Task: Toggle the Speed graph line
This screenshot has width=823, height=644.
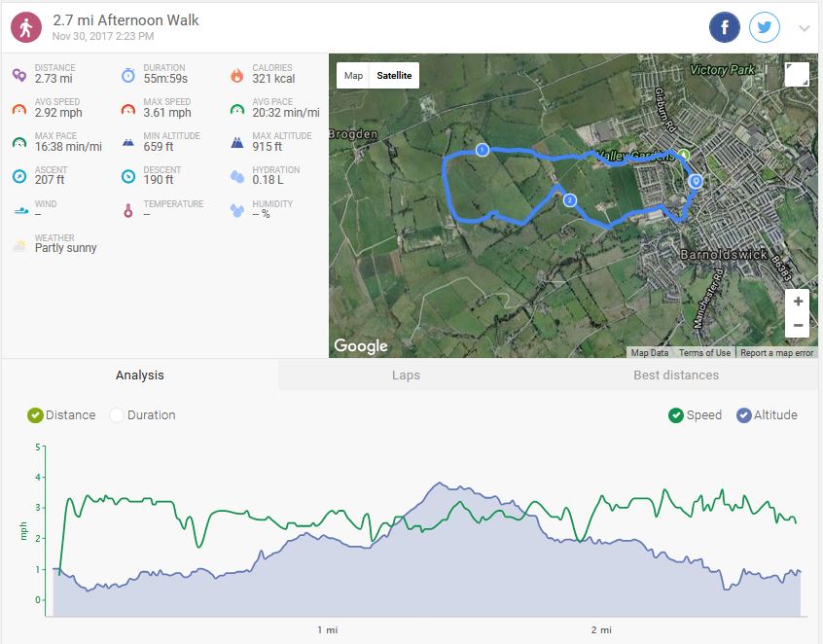Action: coord(675,415)
